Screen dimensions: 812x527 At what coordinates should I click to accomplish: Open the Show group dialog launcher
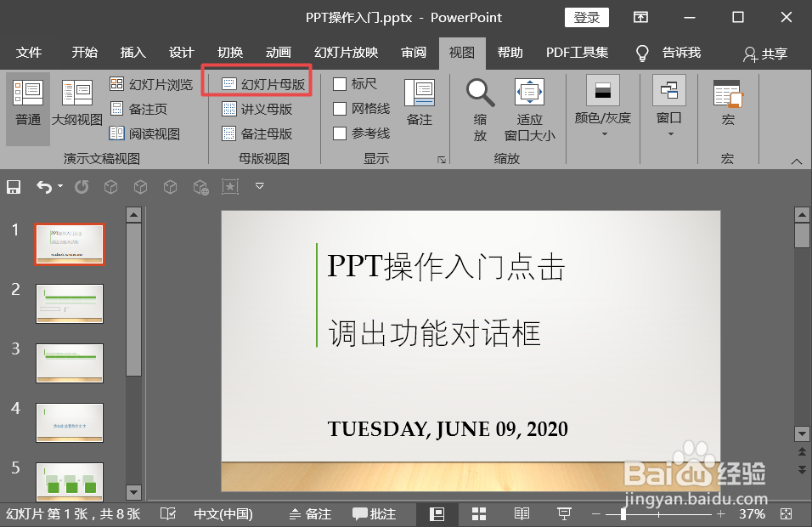click(x=441, y=160)
